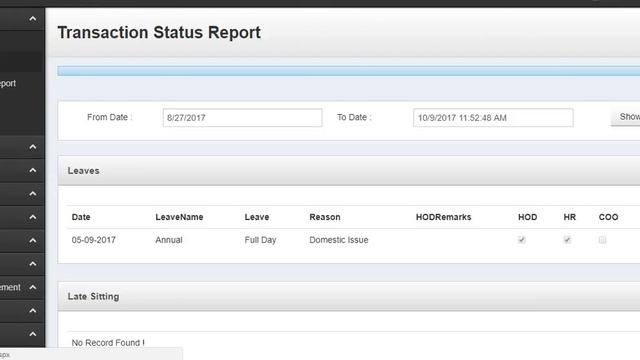Select the HR column header
Screen dimensions: 640x360
click(569, 217)
